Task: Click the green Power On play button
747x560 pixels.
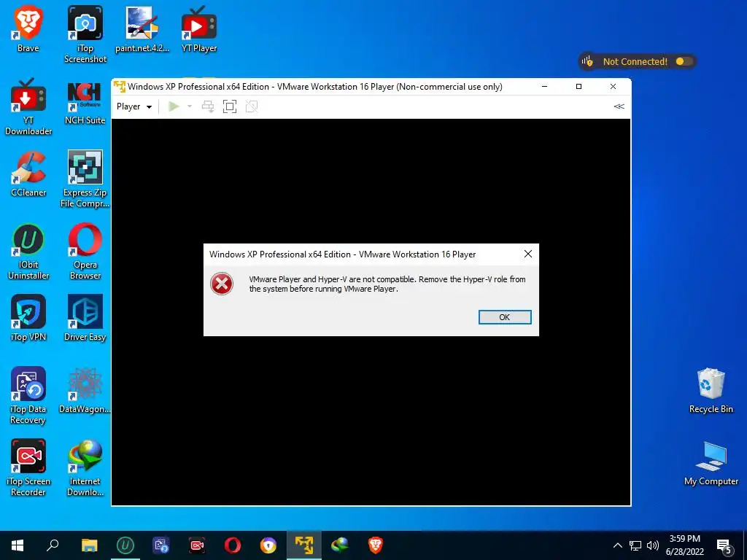Action: (x=174, y=106)
